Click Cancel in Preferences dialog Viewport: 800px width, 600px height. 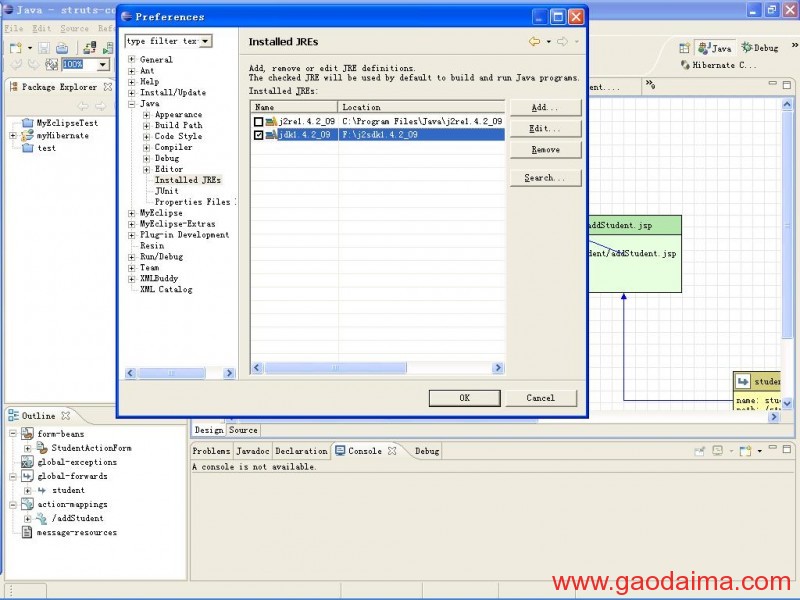coord(541,398)
